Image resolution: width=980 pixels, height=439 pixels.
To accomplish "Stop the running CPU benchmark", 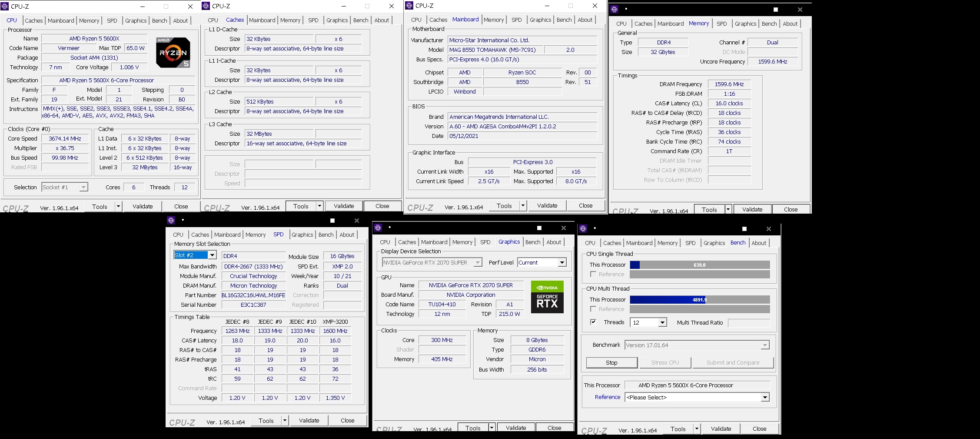I will tap(611, 362).
